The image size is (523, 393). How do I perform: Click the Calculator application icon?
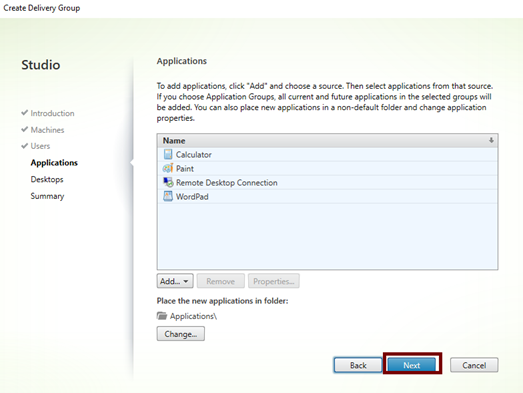click(x=168, y=154)
